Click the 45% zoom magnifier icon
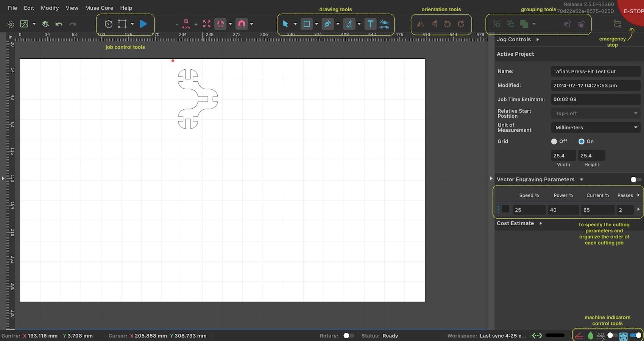 pyautogui.click(x=186, y=24)
